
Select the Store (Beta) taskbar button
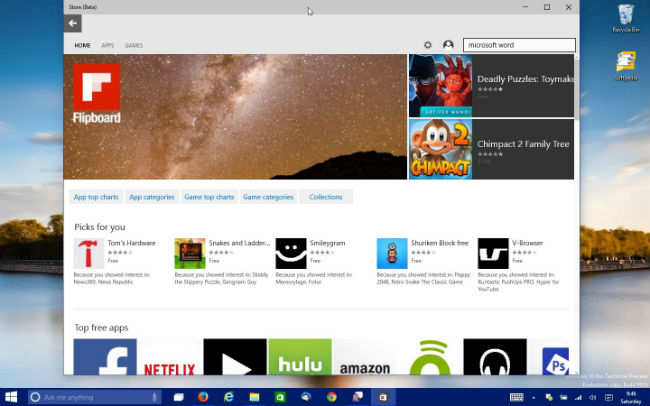coord(383,397)
